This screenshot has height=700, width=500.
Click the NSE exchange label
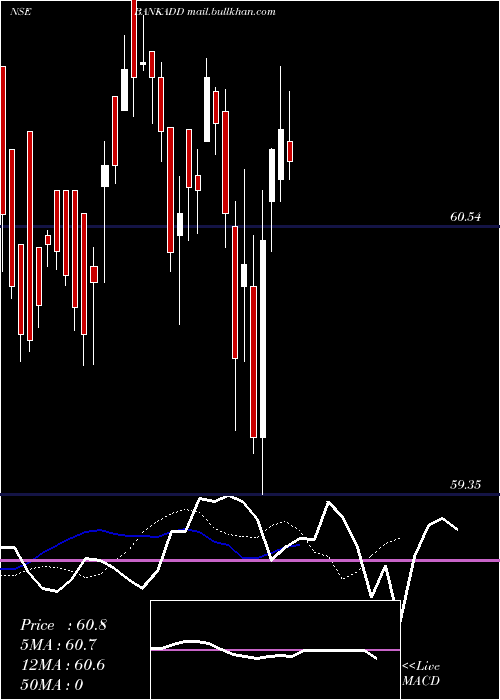pyautogui.click(x=21, y=12)
